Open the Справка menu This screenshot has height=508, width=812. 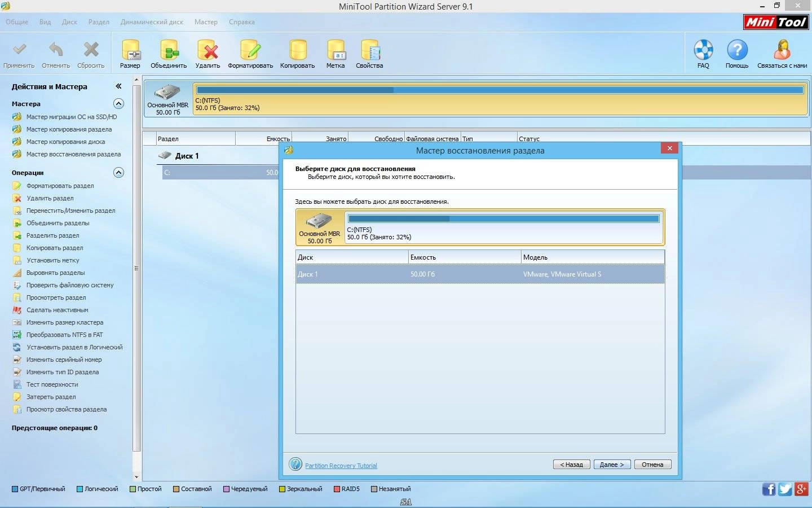[242, 22]
